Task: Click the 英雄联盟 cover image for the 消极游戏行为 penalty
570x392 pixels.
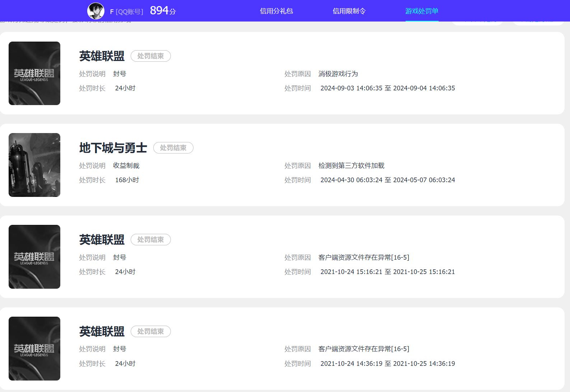Action: (x=34, y=73)
